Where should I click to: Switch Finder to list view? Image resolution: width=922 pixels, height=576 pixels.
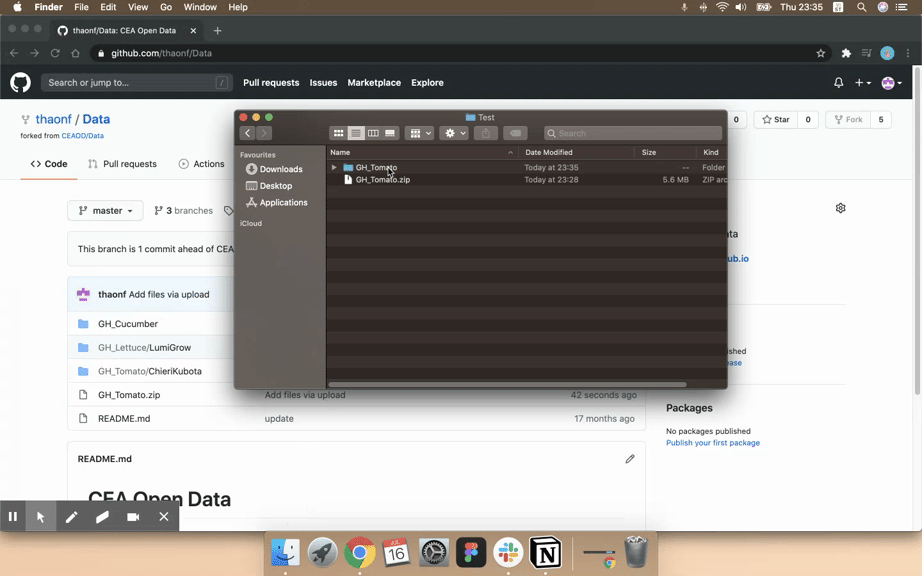(356, 133)
